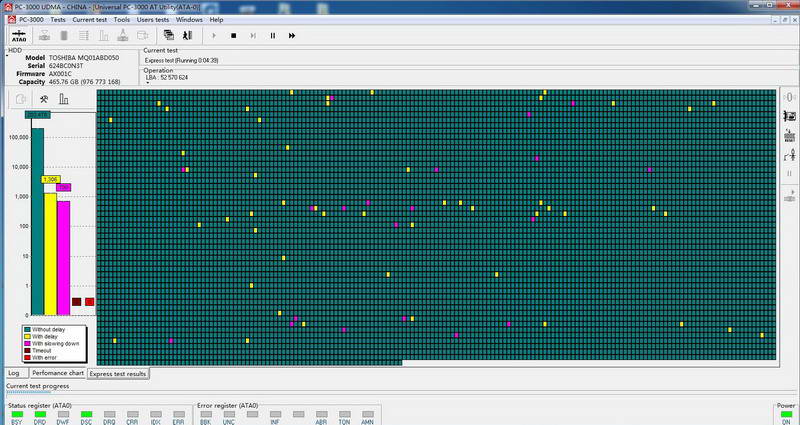800x425 pixels.
Task: Click the running-figure exit icon in the toolbar
Action: coord(187,35)
